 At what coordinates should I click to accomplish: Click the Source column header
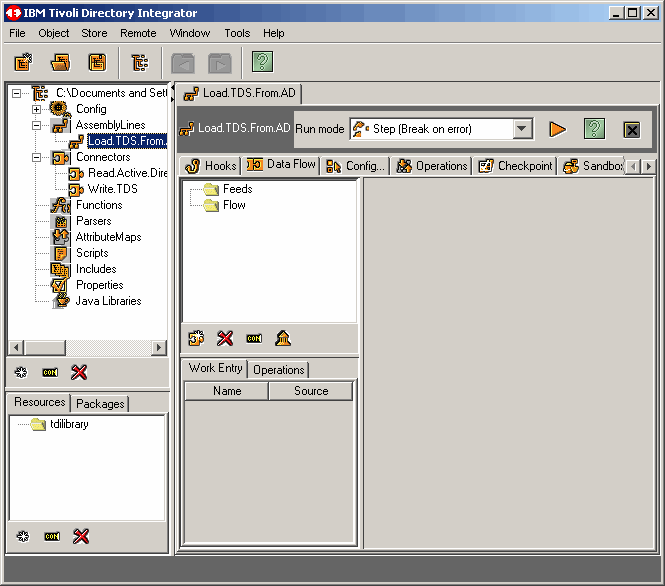(311, 391)
